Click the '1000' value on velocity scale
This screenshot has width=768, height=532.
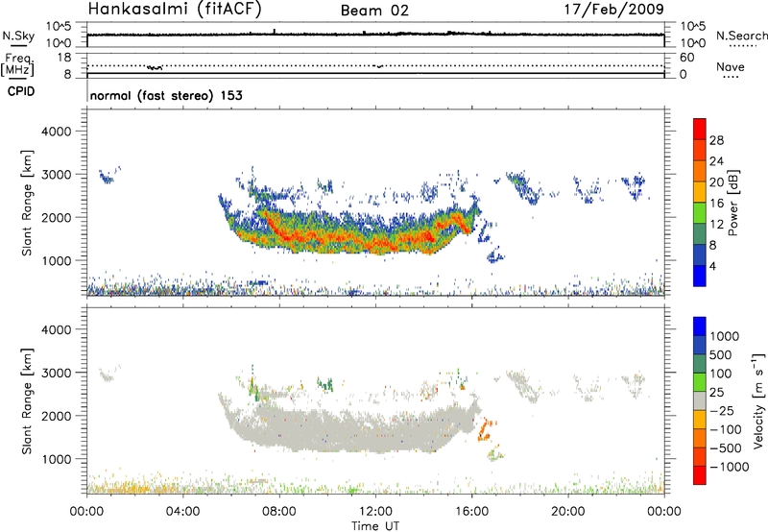tap(725, 336)
